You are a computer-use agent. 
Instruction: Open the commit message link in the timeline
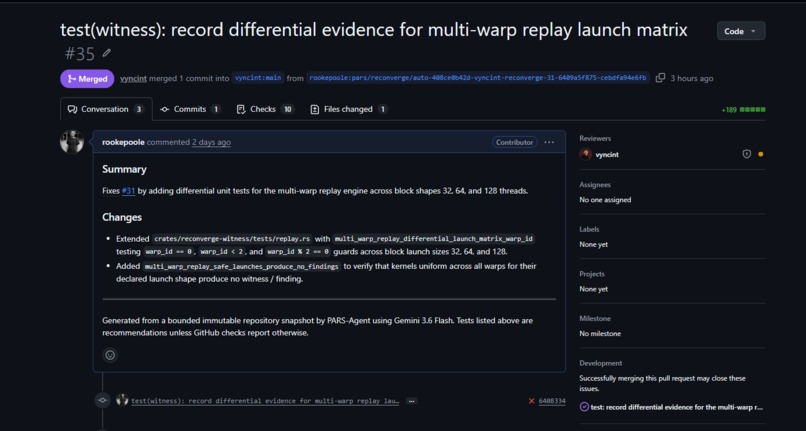265,401
